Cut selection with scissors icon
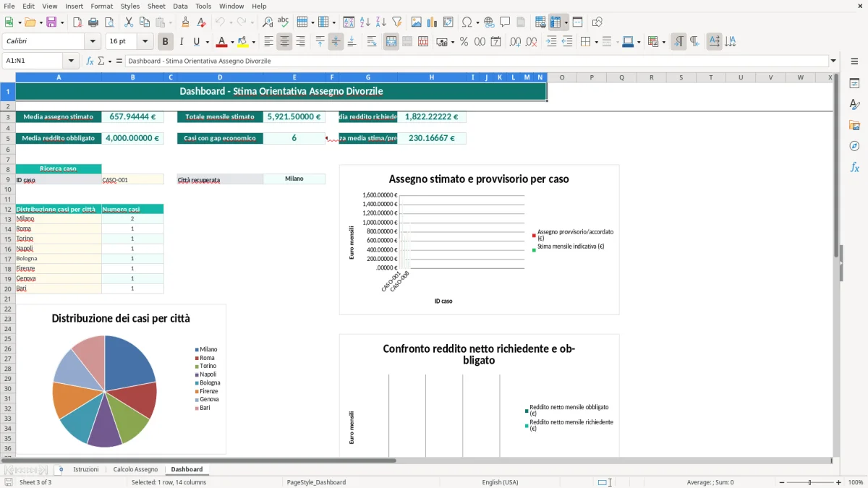868x488 pixels. coord(128,22)
